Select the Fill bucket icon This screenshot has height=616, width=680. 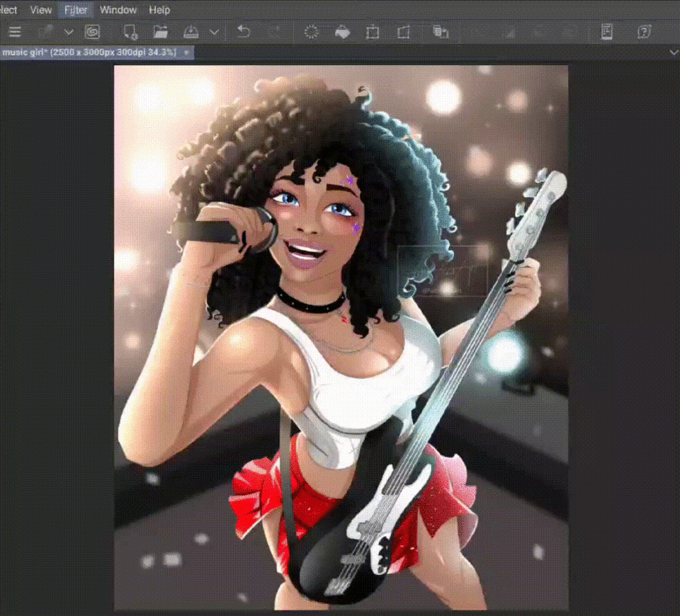tap(342, 32)
